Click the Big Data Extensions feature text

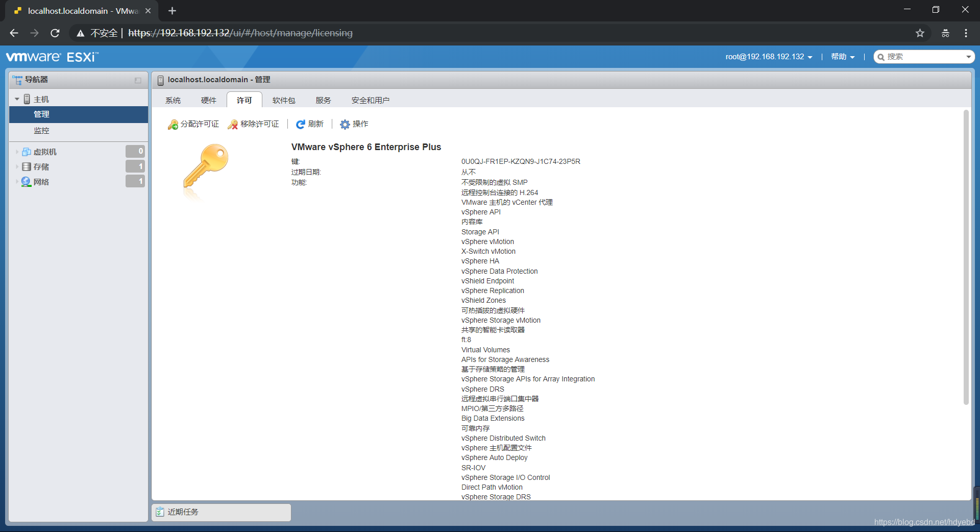click(493, 418)
